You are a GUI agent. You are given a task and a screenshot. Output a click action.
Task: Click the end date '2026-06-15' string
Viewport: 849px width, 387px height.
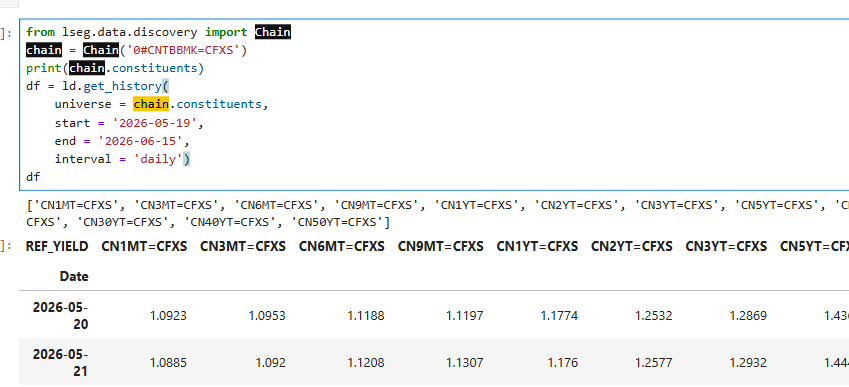(x=142, y=141)
